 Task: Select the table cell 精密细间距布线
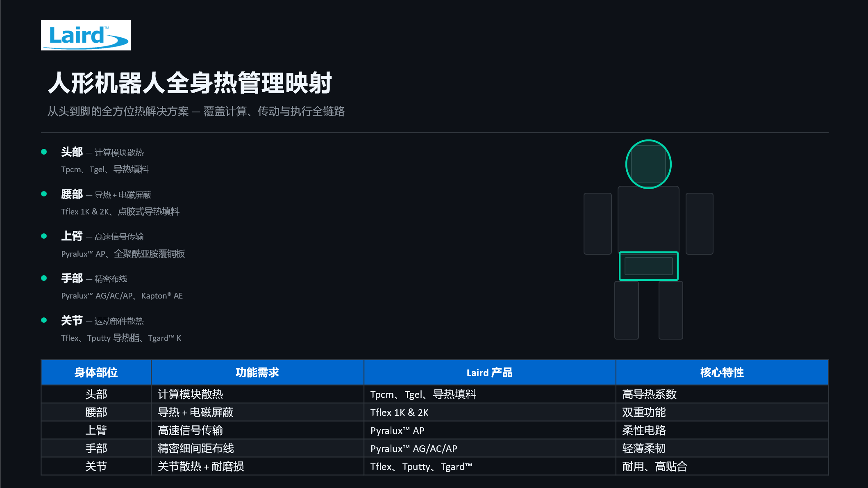point(257,448)
